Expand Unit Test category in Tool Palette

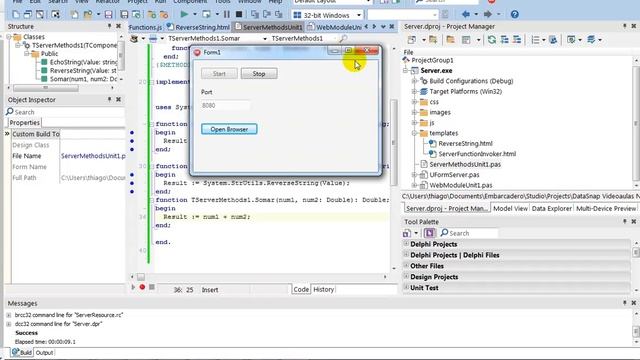pos(406,287)
